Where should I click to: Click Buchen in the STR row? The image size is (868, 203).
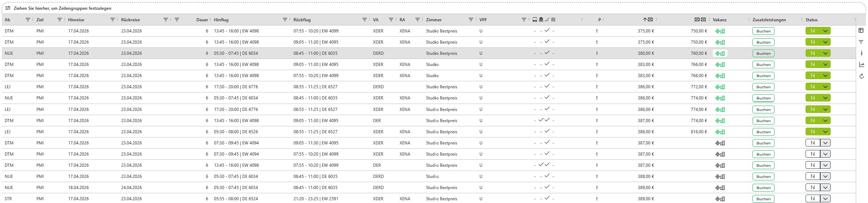[763, 199]
